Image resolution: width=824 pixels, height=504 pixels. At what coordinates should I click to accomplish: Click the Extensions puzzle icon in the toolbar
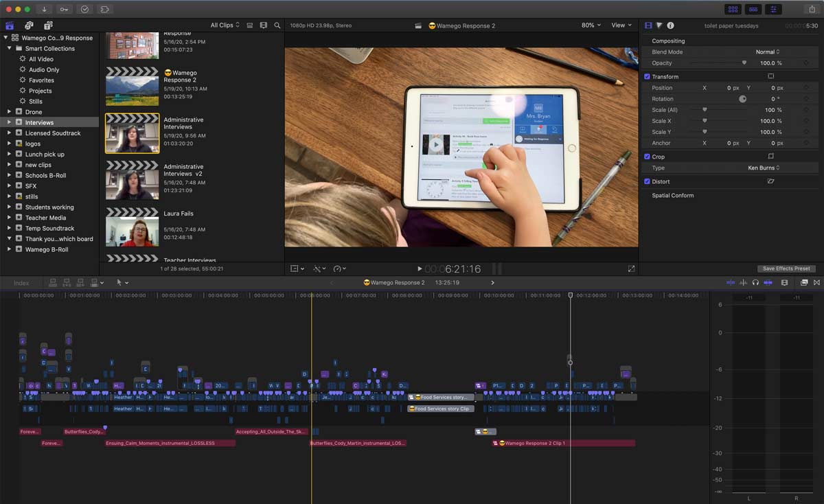tap(104, 9)
